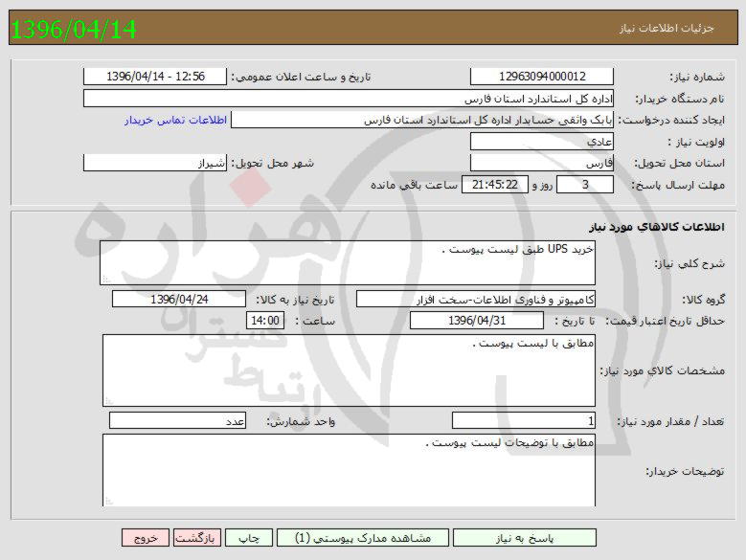The width and height of the screenshot is (746, 560).
Task: Click the توضیحات خریدار text area
Action: [x=348, y=470]
